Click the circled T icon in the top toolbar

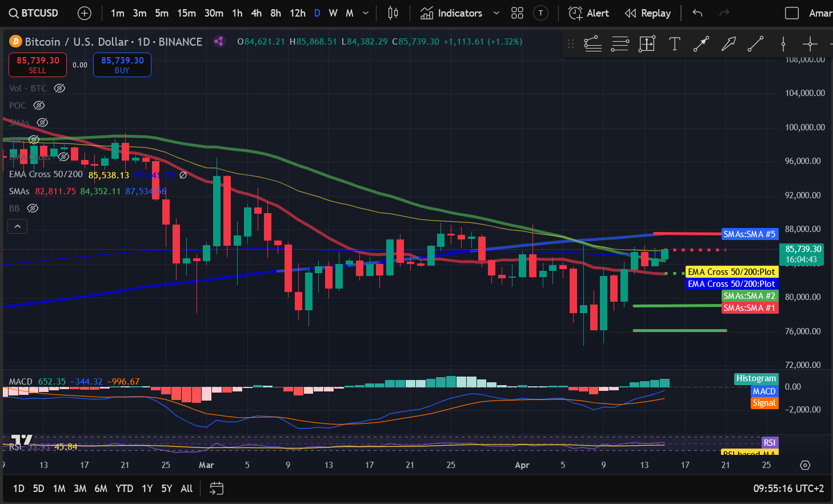(540, 13)
